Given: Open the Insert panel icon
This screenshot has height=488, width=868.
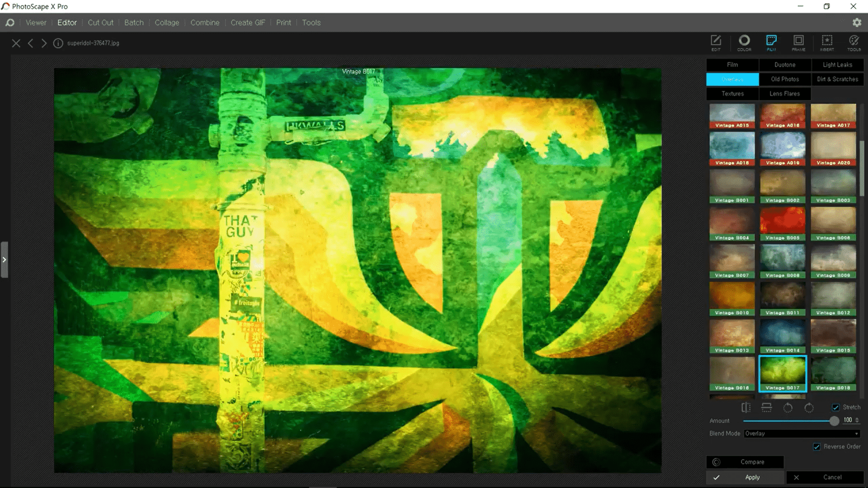Looking at the screenshot, I should 827,42.
